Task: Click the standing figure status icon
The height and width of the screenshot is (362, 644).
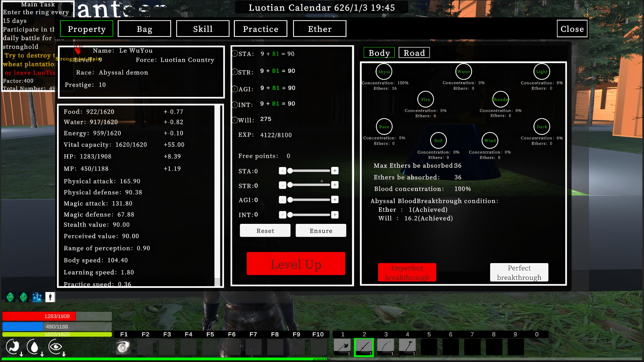Action: tap(50, 297)
